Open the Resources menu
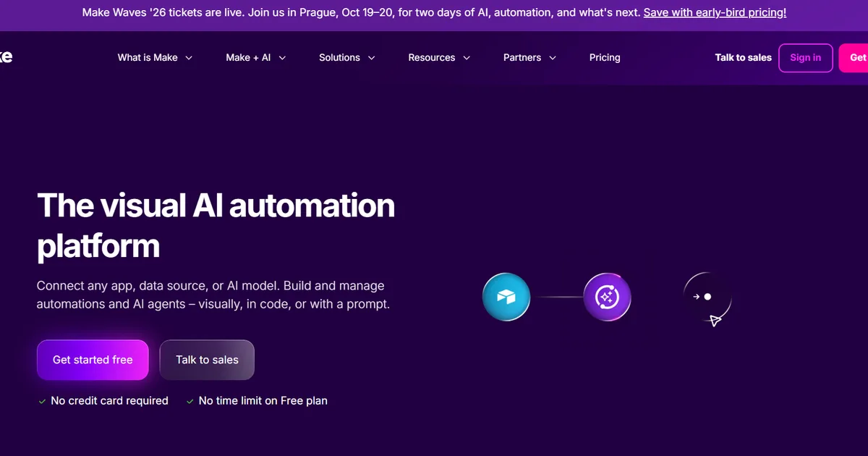The width and height of the screenshot is (868, 456). pyautogui.click(x=439, y=58)
